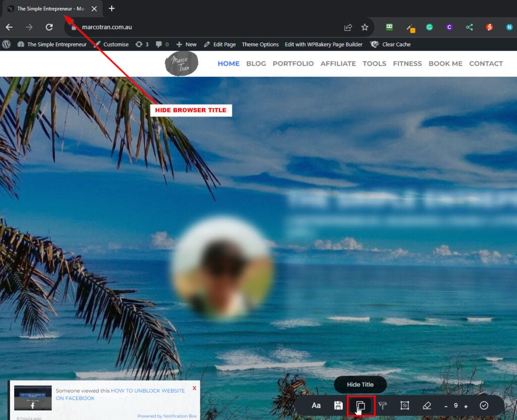Select the Eraser annotation tool
This screenshot has height=420, width=517.
pyautogui.click(x=427, y=405)
